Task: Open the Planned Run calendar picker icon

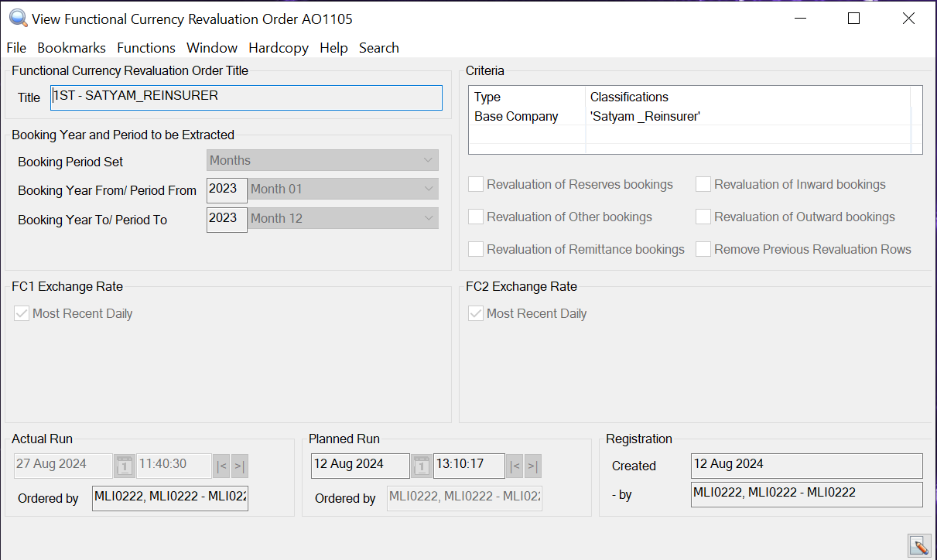Action: coord(421,466)
